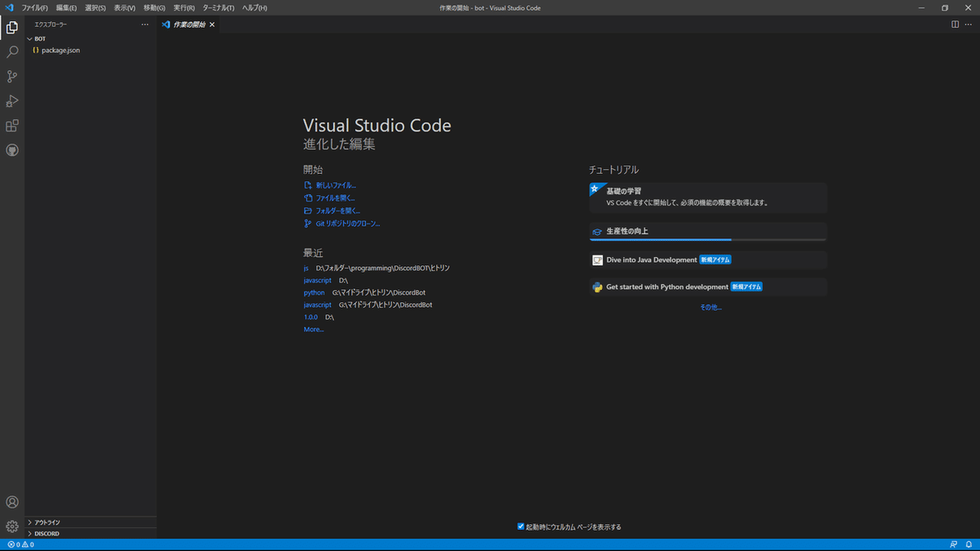Open the ファイル(F) menu
The width and height of the screenshot is (980, 551).
click(35, 7)
